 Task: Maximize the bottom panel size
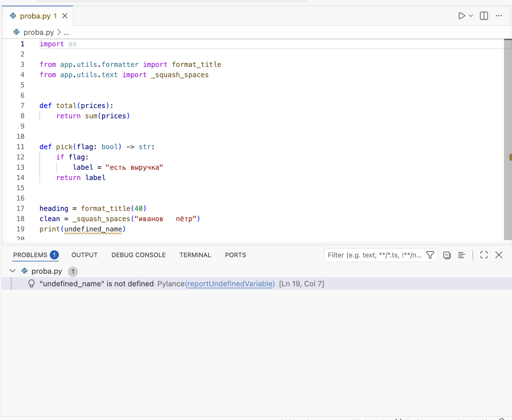(484, 255)
